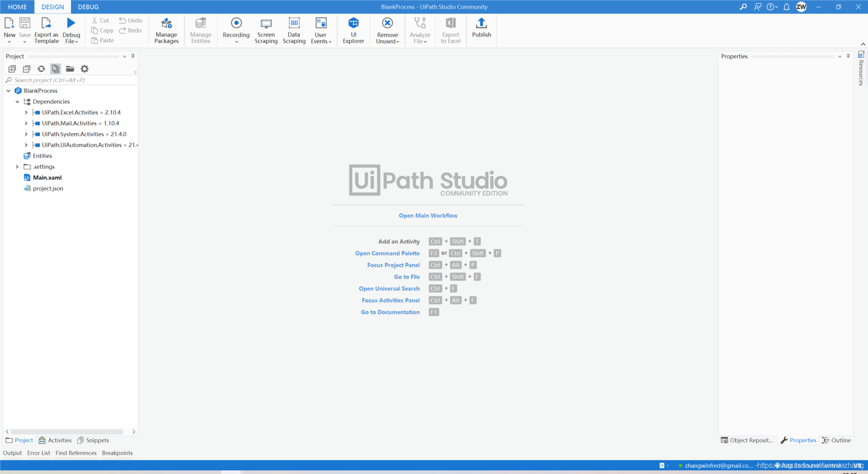Click Go to File link
This screenshot has height=474, width=868.
point(407,277)
